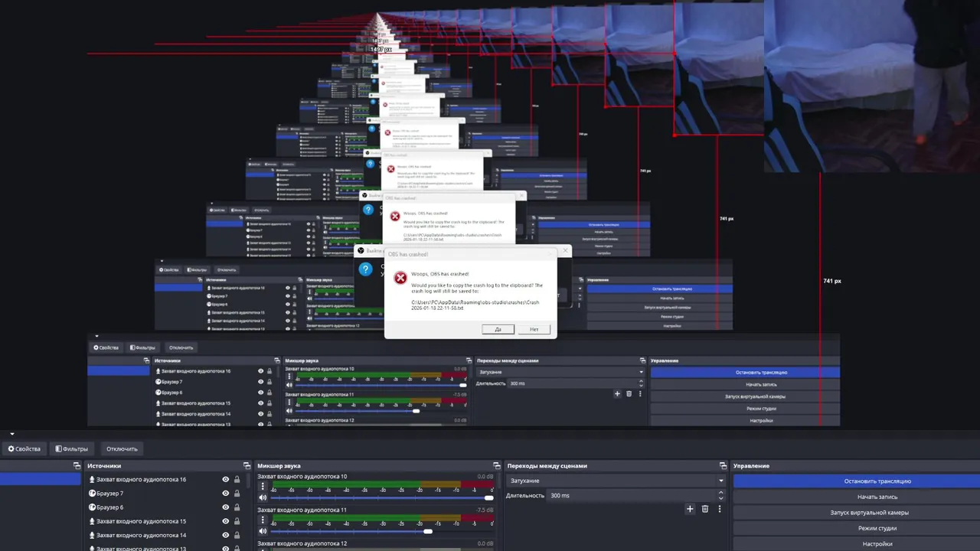Screen dimensions: 980x551
Task: Float the main window's Источники dock
Action: [x=247, y=466]
